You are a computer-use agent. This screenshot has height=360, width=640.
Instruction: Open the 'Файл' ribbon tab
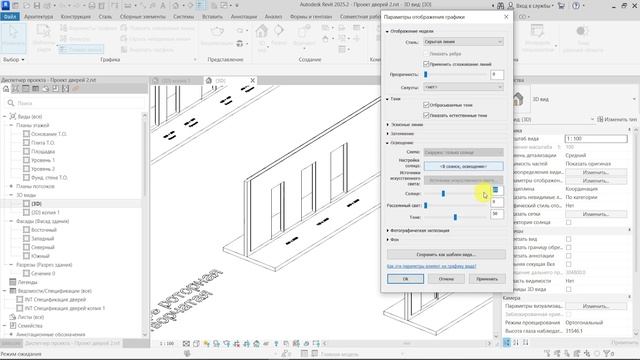coord(10,17)
